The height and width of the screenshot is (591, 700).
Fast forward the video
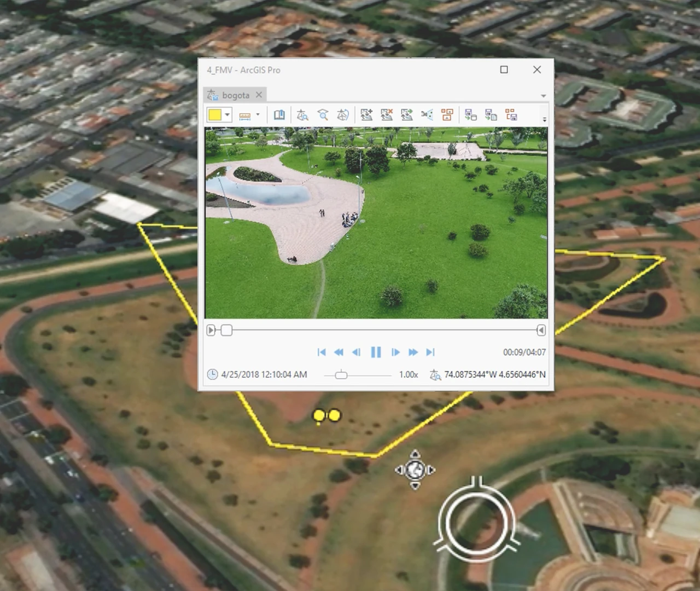(x=413, y=352)
